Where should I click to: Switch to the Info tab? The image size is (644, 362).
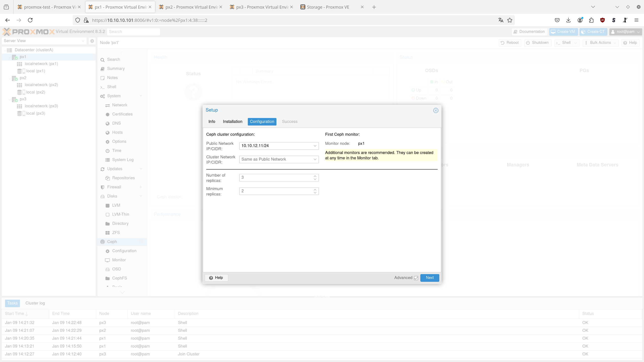[x=212, y=122]
